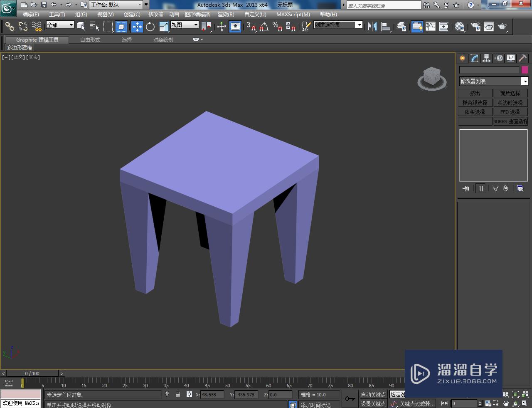Open the 工作台: 默认 workspace dropdown
532x408 pixels.
tap(116, 5)
